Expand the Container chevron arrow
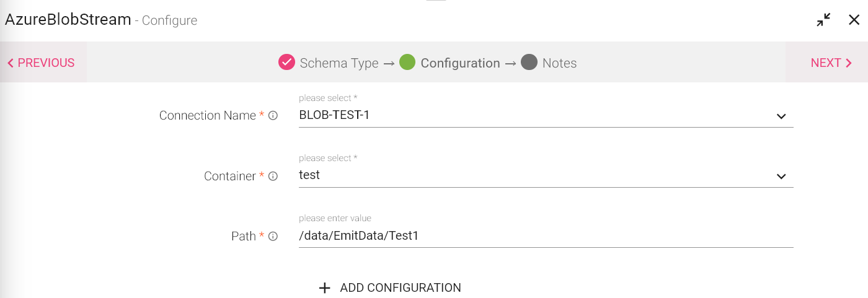Screen dimensions: 868x298 [x=781, y=177]
